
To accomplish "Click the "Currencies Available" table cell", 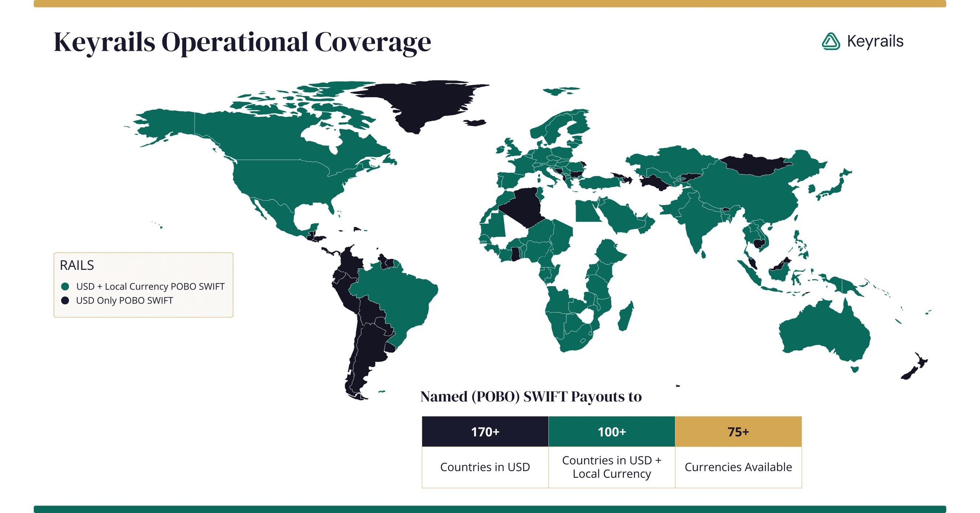I will pos(739,467).
